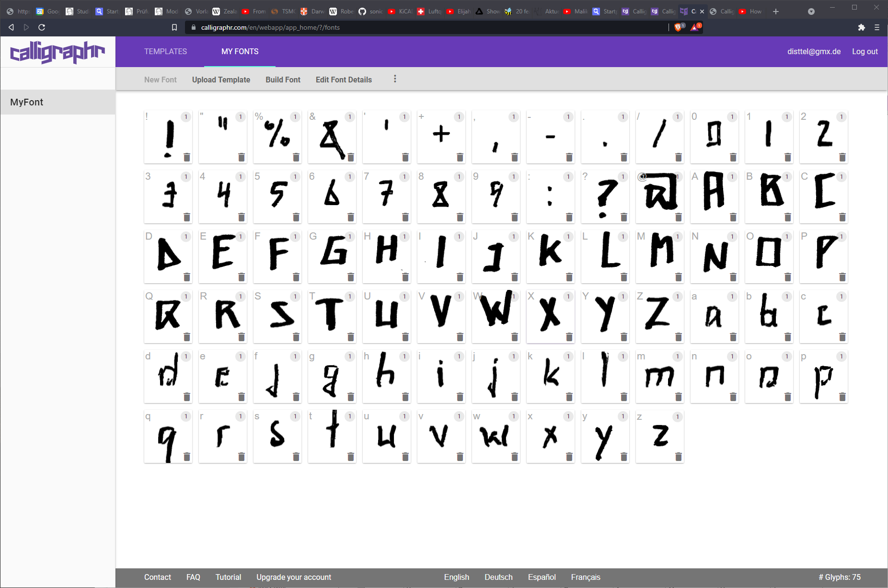Switch to the Templates tab

pos(165,51)
